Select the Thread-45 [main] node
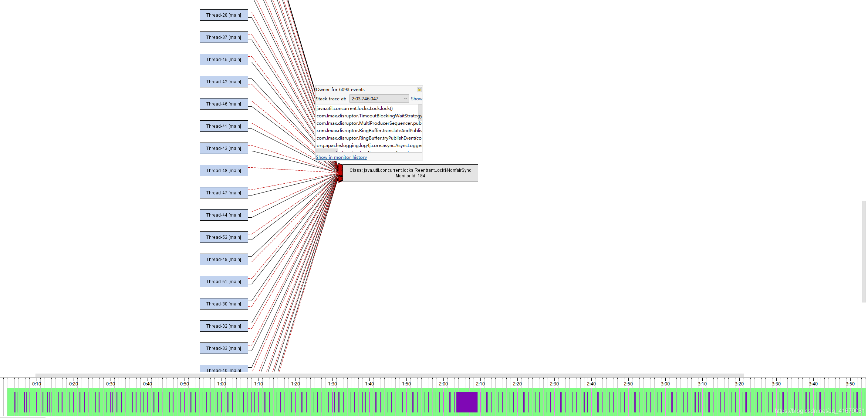The height and width of the screenshot is (418, 868). [224, 60]
